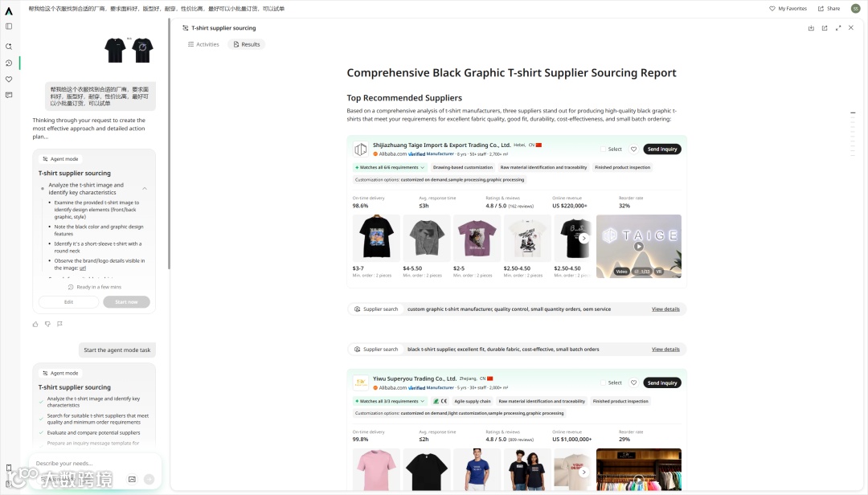This screenshot has width=868, height=495.
Task: Click the search icon in left sidebar
Action: pos(9,47)
